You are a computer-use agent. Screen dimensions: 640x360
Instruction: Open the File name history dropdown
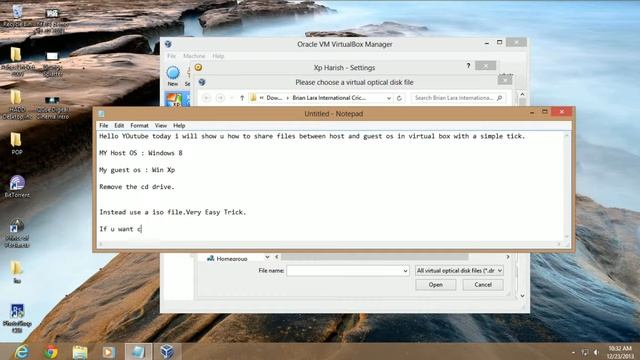[405, 271]
